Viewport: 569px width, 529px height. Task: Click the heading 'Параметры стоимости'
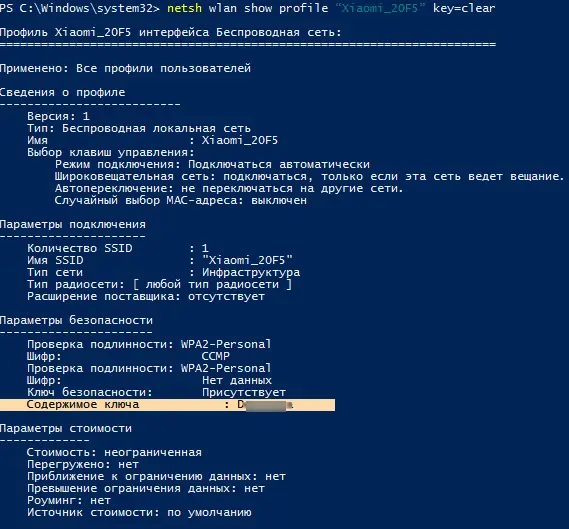(66, 428)
